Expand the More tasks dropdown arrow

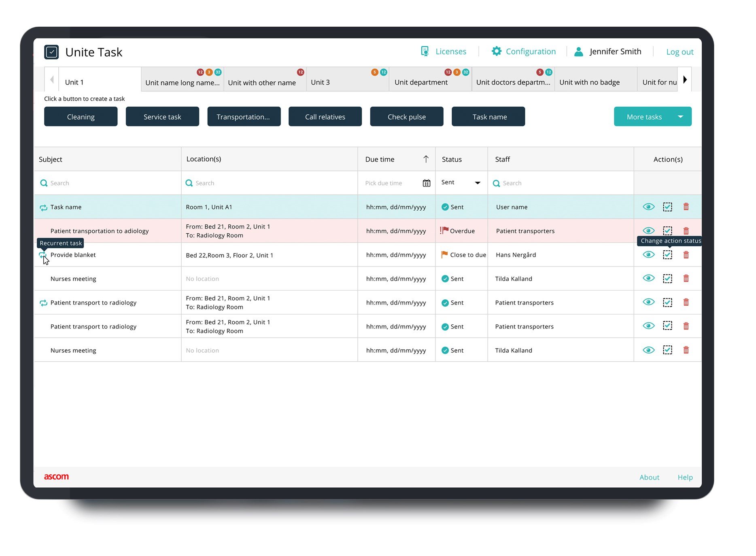coord(680,117)
